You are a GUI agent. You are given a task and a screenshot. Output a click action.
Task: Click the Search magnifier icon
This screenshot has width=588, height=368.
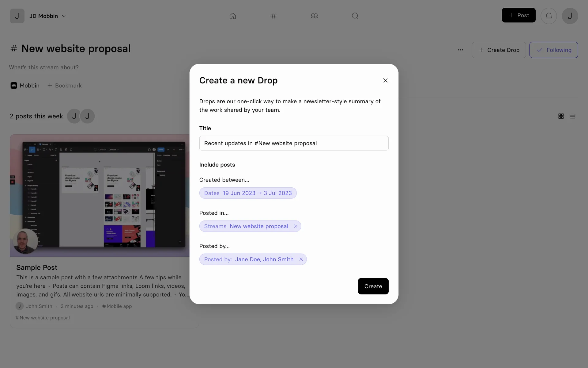click(355, 16)
